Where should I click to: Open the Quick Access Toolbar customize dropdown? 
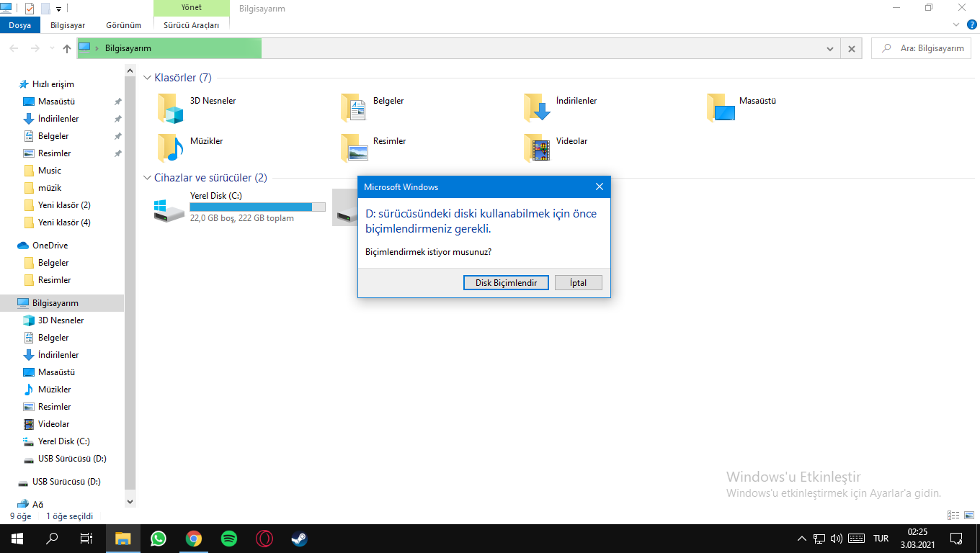[x=58, y=9]
